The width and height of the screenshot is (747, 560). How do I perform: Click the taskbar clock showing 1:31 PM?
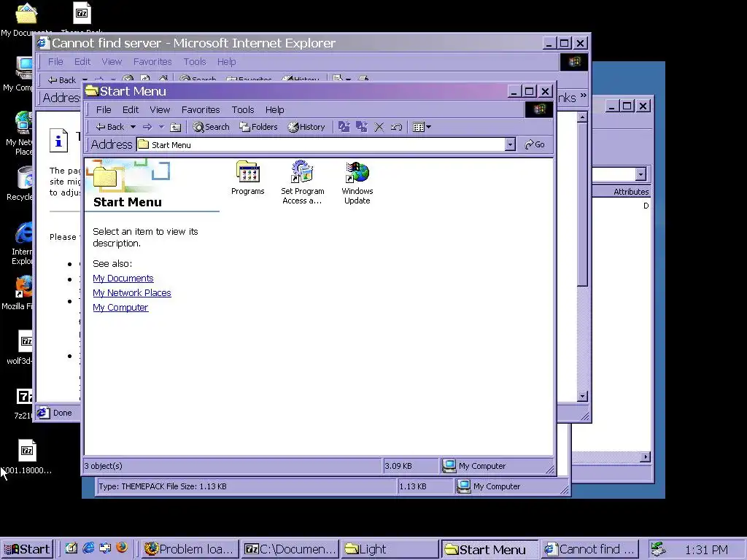click(x=706, y=550)
